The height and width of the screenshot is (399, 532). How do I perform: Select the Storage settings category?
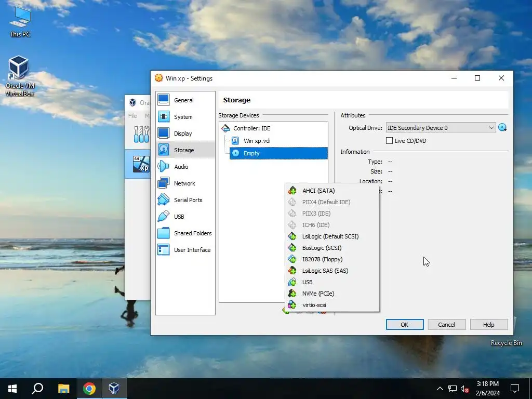(185, 150)
